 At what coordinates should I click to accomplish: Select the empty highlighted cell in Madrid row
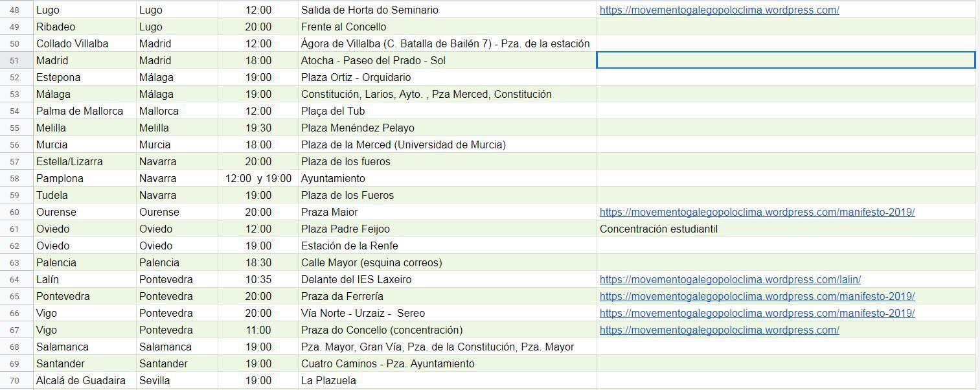(x=785, y=61)
